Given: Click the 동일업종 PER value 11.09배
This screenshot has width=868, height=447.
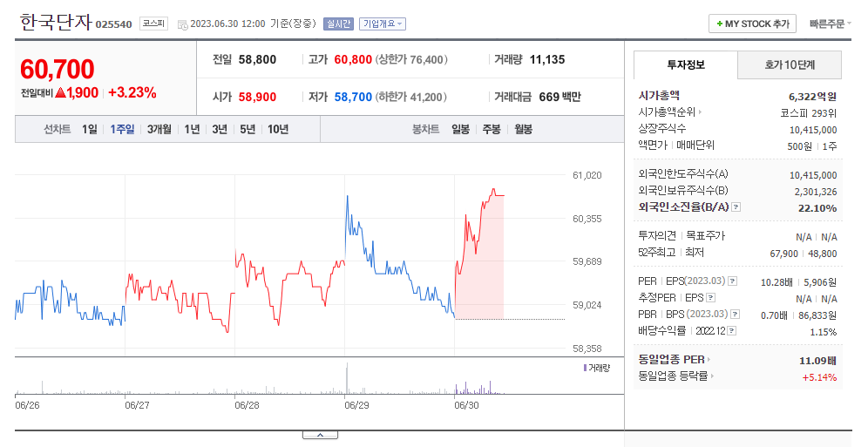Looking at the screenshot, I should tap(817, 361).
